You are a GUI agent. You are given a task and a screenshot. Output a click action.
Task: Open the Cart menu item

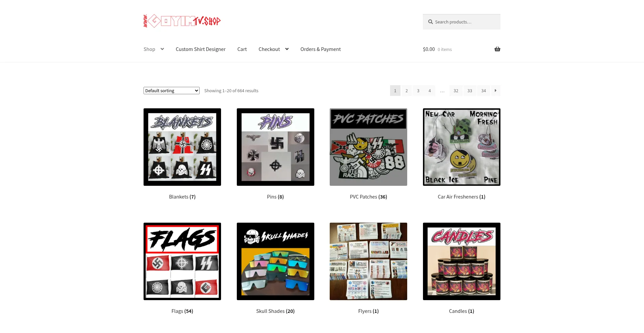[x=242, y=49]
